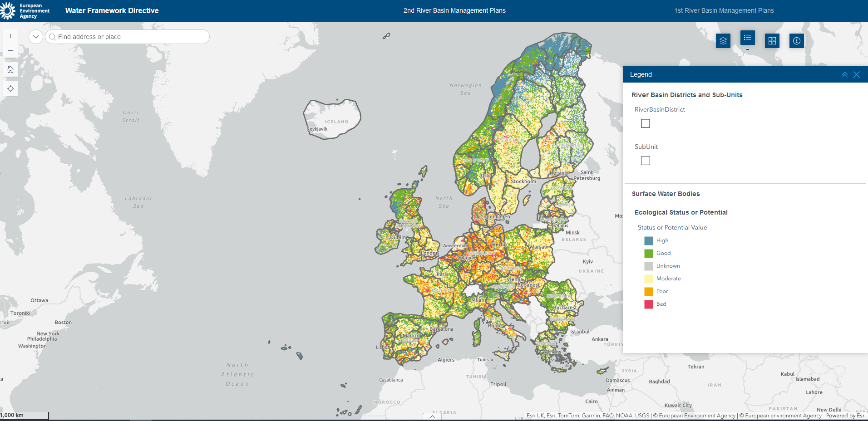Screen dimensions: 868x421
Task: Open the information about icon
Action: (x=797, y=41)
